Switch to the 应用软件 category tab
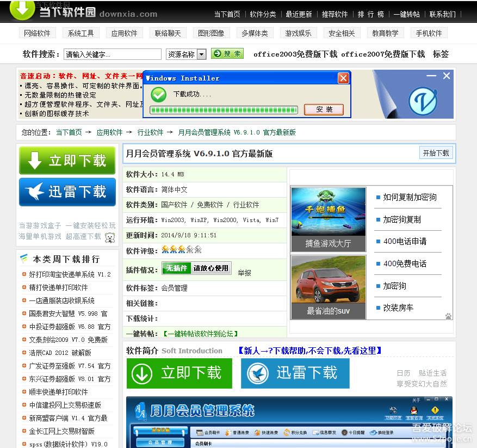The height and width of the screenshot is (448, 477). tap(124, 33)
